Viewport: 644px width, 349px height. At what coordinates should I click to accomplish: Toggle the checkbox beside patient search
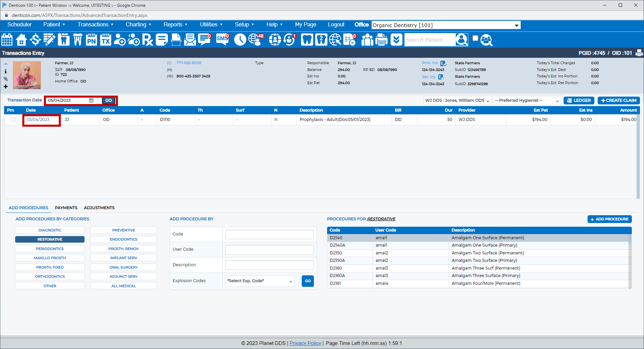tap(475, 38)
